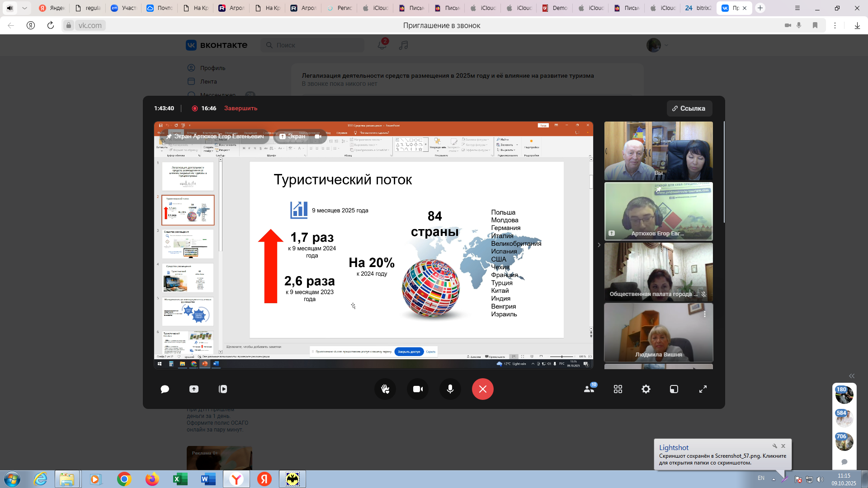Open call settings gear
The height and width of the screenshot is (488, 868).
click(646, 389)
